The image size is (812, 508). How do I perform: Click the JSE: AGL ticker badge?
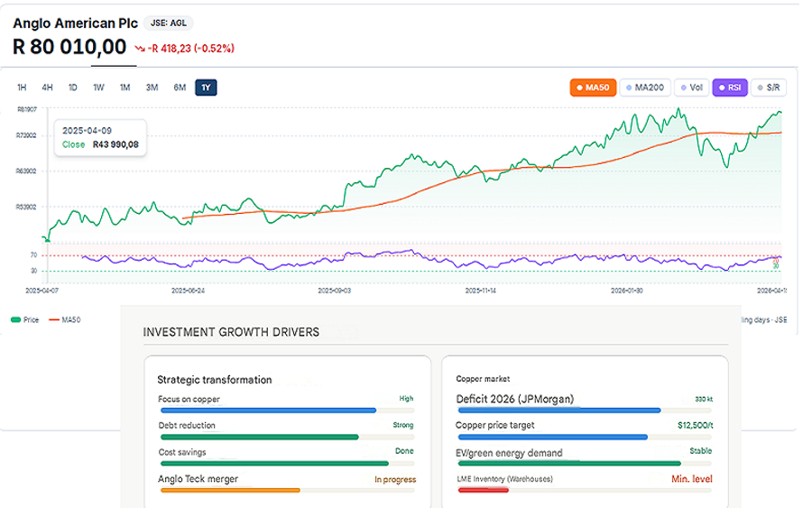169,23
